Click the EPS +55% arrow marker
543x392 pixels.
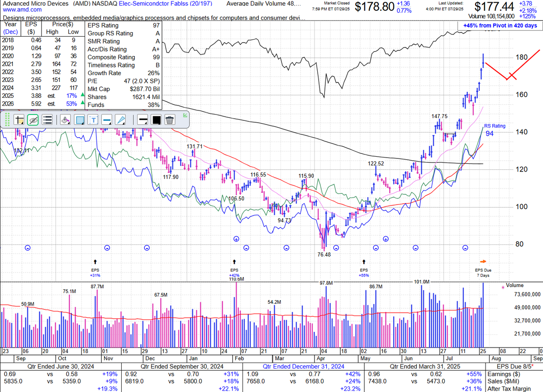click(364, 262)
